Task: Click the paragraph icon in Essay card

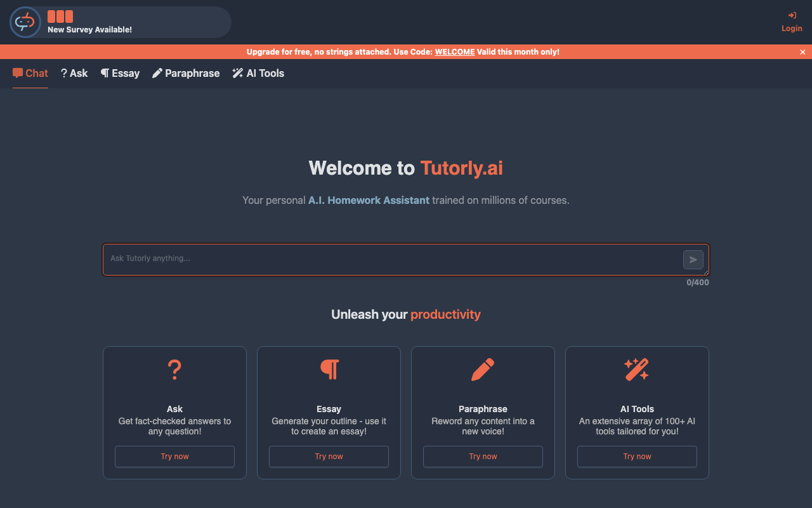Action: [329, 369]
